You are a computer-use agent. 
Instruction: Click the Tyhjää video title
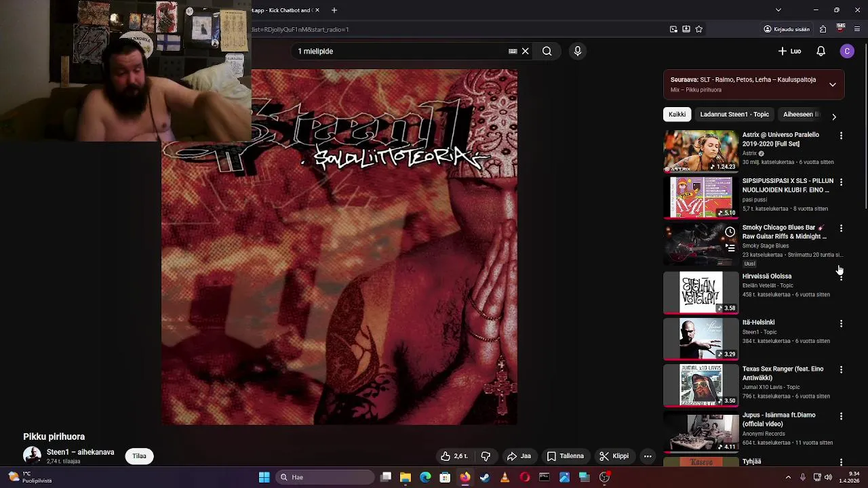[751, 462]
